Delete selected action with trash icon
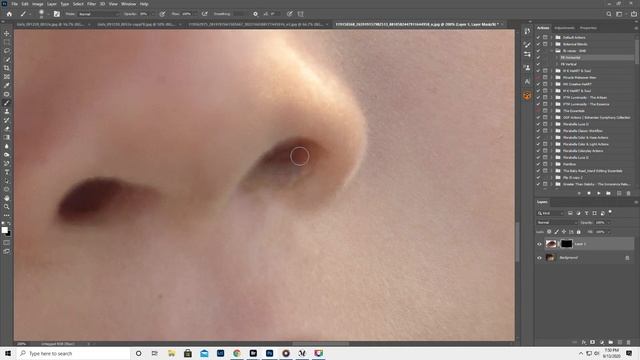 pyautogui.click(x=628, y=193)
